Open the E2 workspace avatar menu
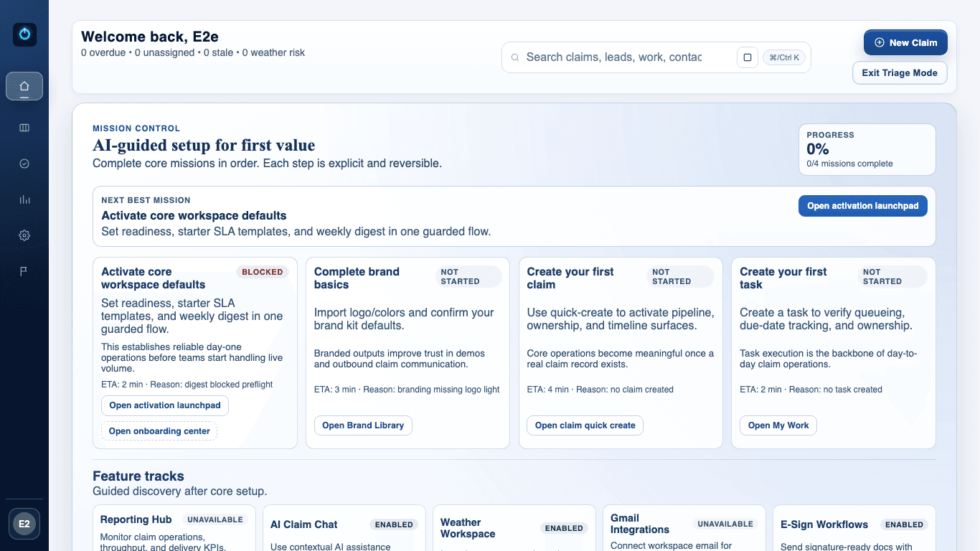The height and width of the screenshot is (551, 980). coord(24,524)
